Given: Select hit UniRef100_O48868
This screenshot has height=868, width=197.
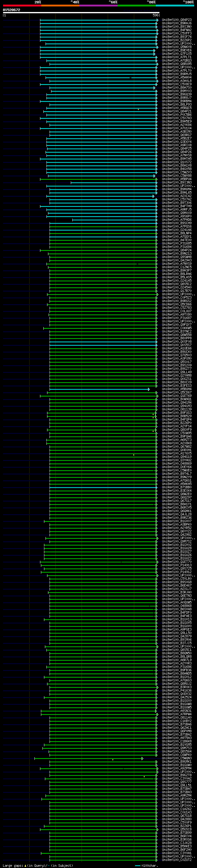Looking at the screenshot, I should (x=177, y=606).
